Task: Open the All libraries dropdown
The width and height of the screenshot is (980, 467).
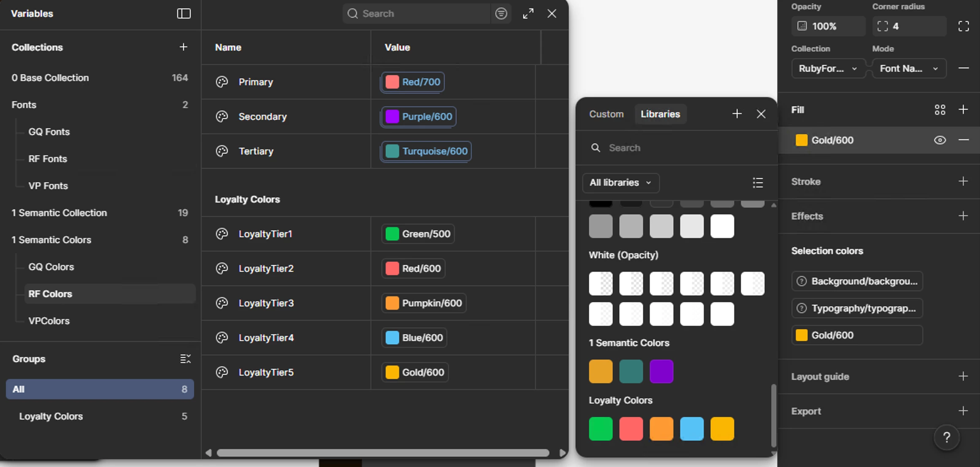Action: (x=620, y=182)
